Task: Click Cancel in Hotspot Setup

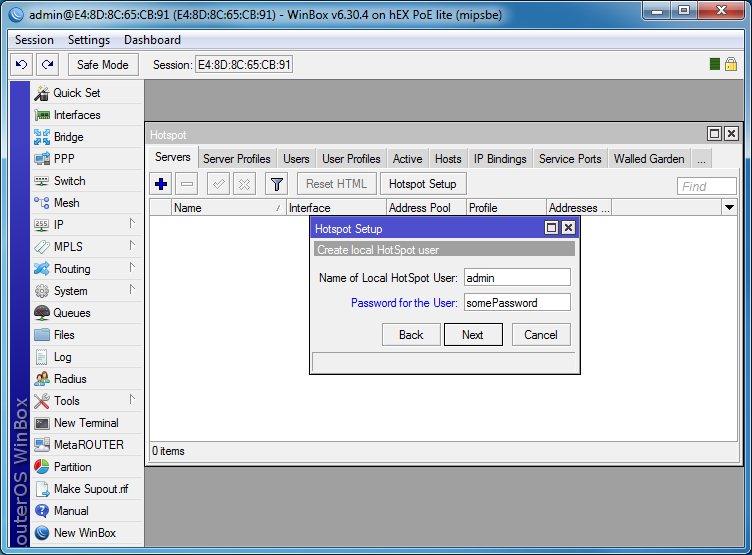Action: pyautogui.click(x=541, y=334)
